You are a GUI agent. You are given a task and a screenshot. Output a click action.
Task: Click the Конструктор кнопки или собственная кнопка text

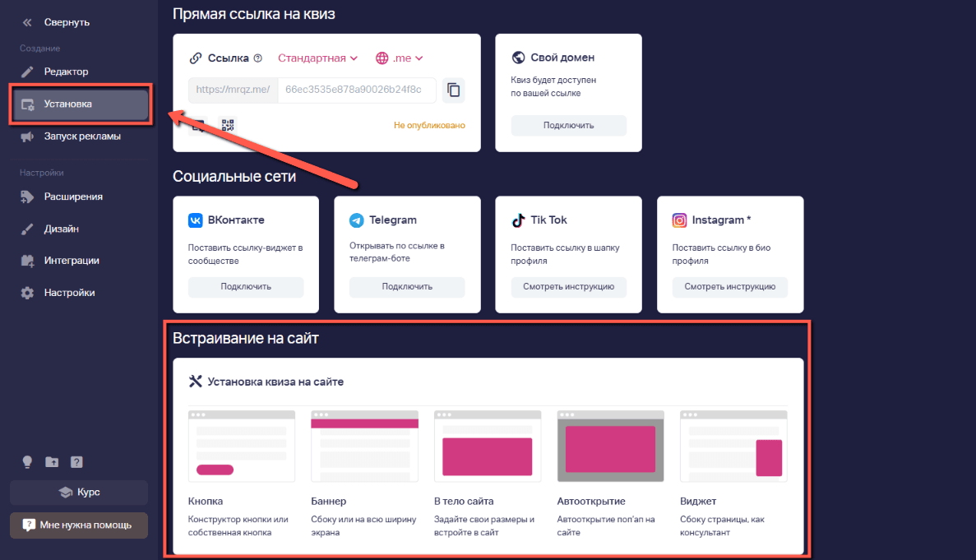click(x=238, y=525)
